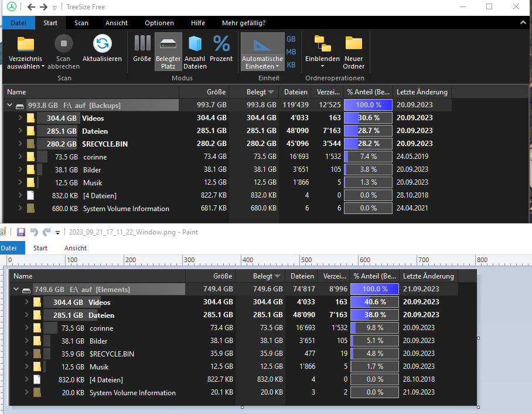
Task: Open Ansicht tab in Paint
Action: click(76, 248)
